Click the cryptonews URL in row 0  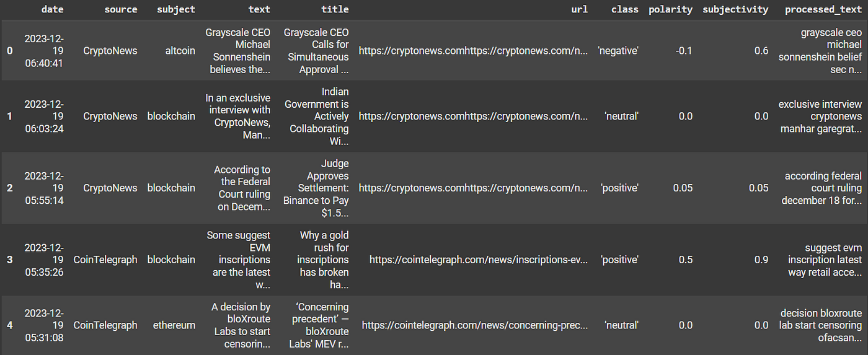[x=473, y=50]
